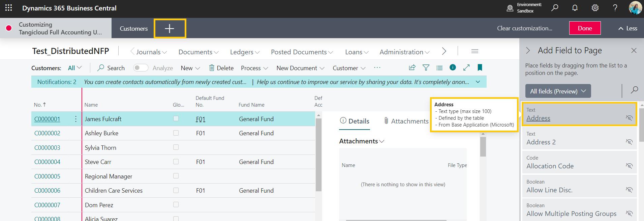Open the notifications bell icon

pyautogui.click(x=575, y=8)
